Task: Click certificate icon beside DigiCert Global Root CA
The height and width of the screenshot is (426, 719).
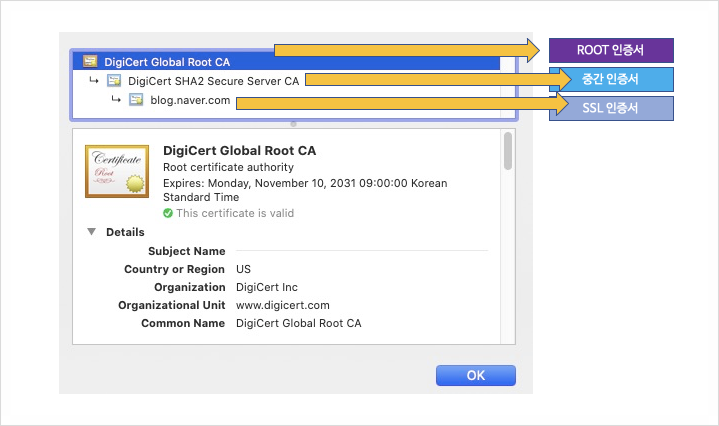Action: point(90,61)
